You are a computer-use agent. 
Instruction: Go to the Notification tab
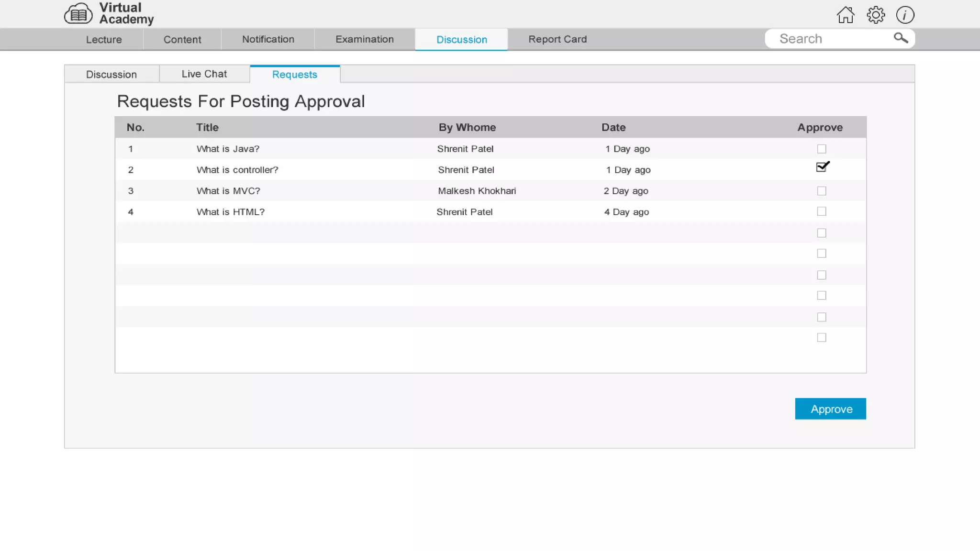coord(268,39)
